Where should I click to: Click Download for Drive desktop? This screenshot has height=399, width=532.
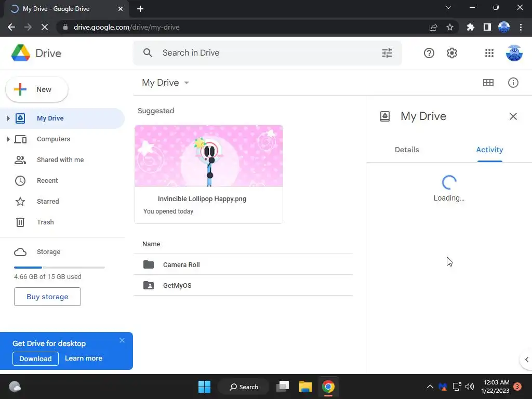(36, 358)
